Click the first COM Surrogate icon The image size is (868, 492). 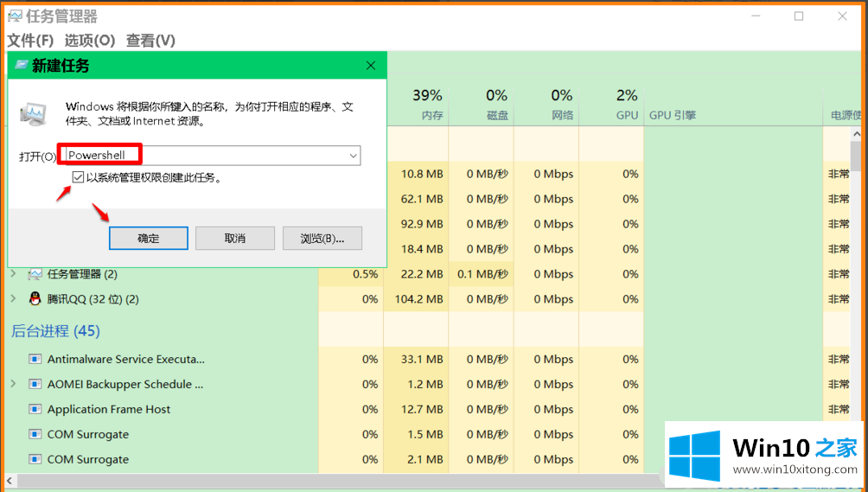[x=35, y=434]
